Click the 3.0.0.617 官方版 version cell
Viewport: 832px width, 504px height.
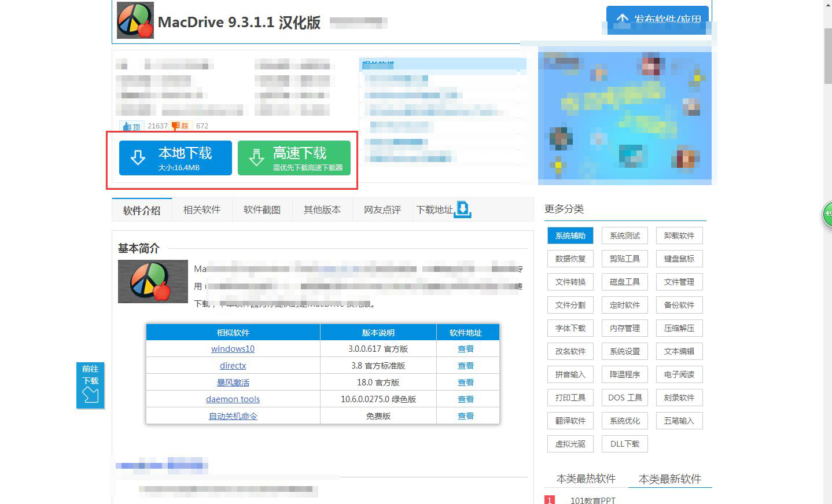[378, 349]
